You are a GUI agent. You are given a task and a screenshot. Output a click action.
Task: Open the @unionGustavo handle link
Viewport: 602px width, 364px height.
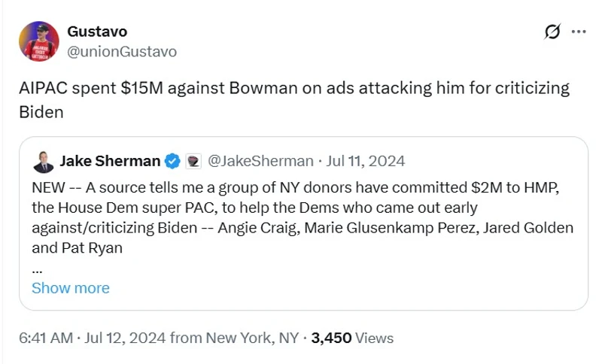[122, 51]
